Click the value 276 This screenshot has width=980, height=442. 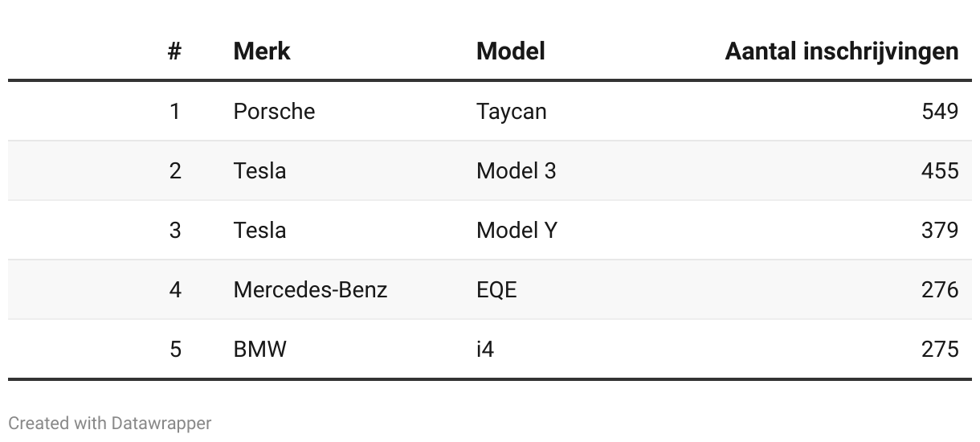(x=940, y=289)
